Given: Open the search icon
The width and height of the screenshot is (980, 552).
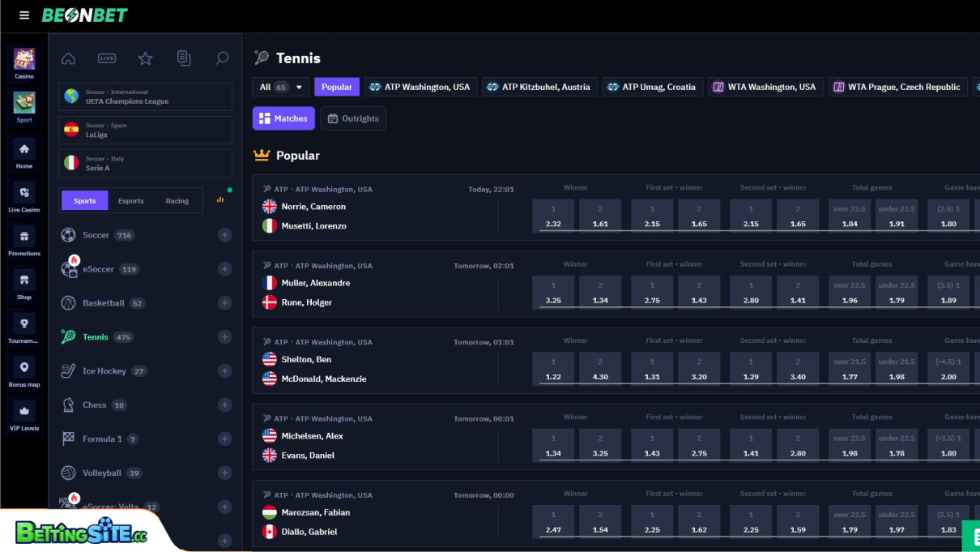Looking at the screenshot, I should 223,58.
